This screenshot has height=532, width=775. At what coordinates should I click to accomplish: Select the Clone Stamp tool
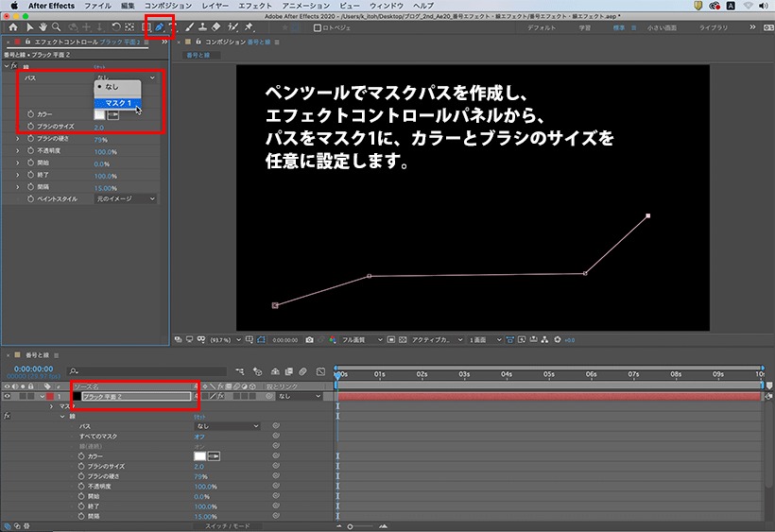coord(202,27)
